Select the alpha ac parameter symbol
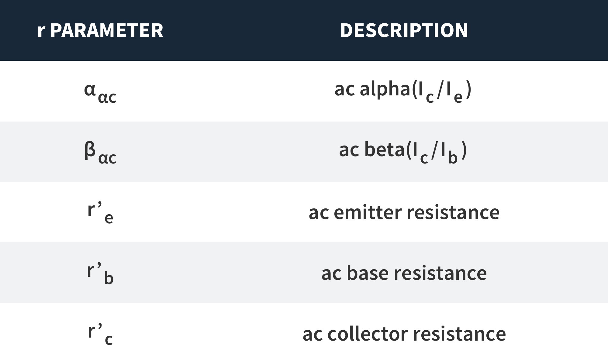Screen dimensions: 608x364 point(100,93)
